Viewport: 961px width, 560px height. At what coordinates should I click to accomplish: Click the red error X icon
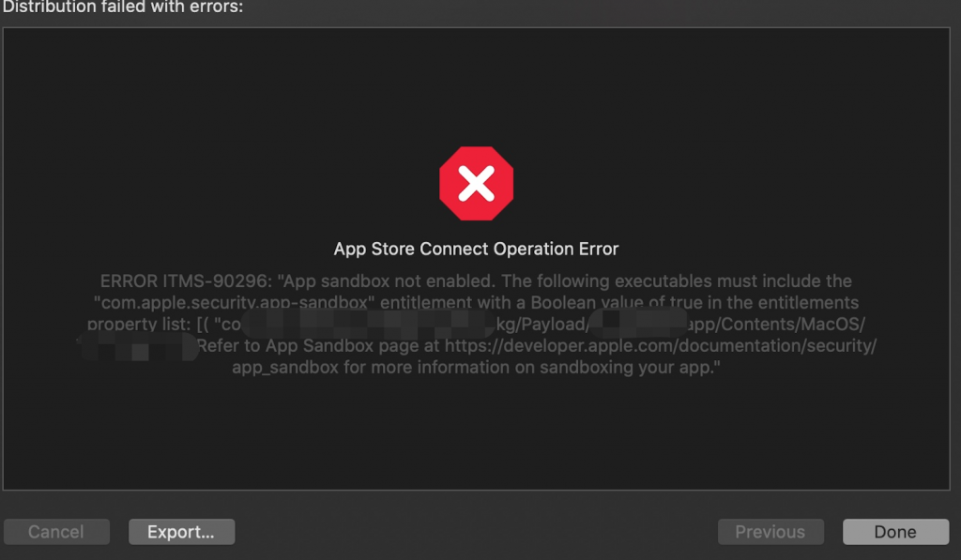point(477,184)
